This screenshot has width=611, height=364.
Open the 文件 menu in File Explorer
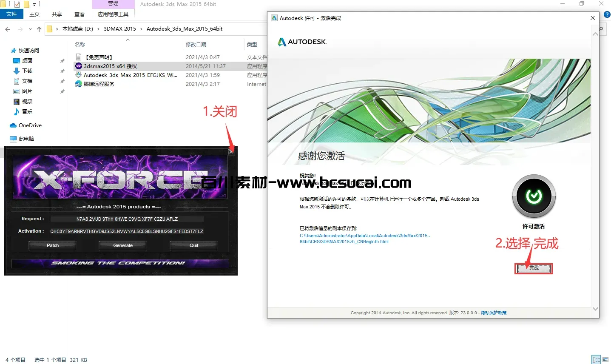(11, 14)
